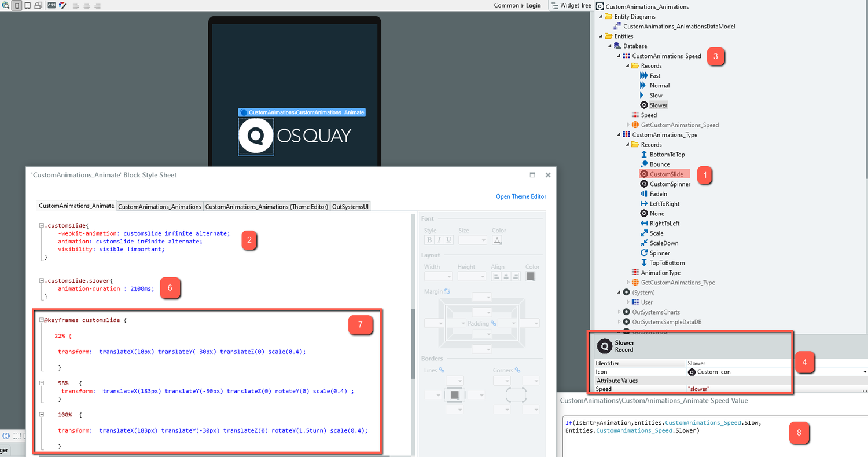Viewport: 868px width, 457px height.
Task: Click Login in the breadcrumb bar
Action: click(x=533, y=5)
